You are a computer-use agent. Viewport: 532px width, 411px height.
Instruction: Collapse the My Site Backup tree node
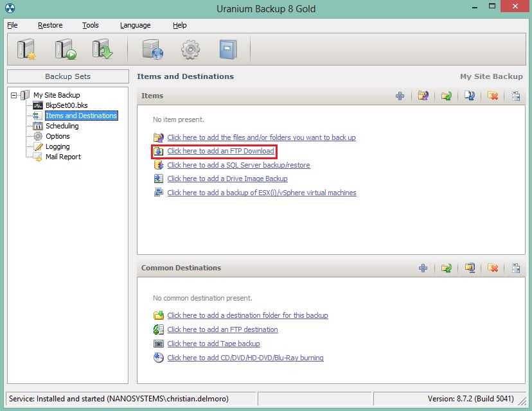[13, 95]
